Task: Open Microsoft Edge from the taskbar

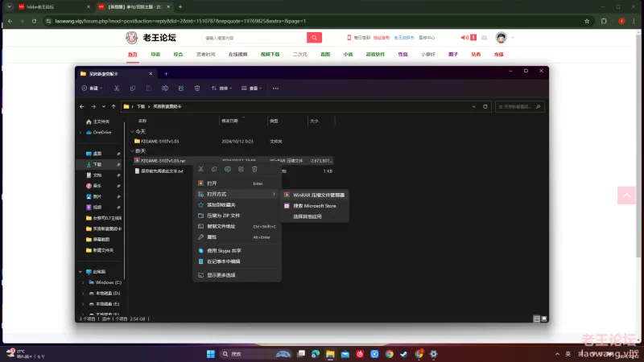Action: click(316, 354)
